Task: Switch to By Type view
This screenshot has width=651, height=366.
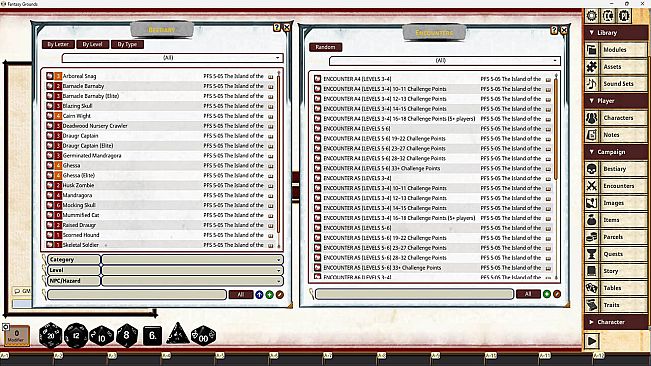Action: click(127, 44)
